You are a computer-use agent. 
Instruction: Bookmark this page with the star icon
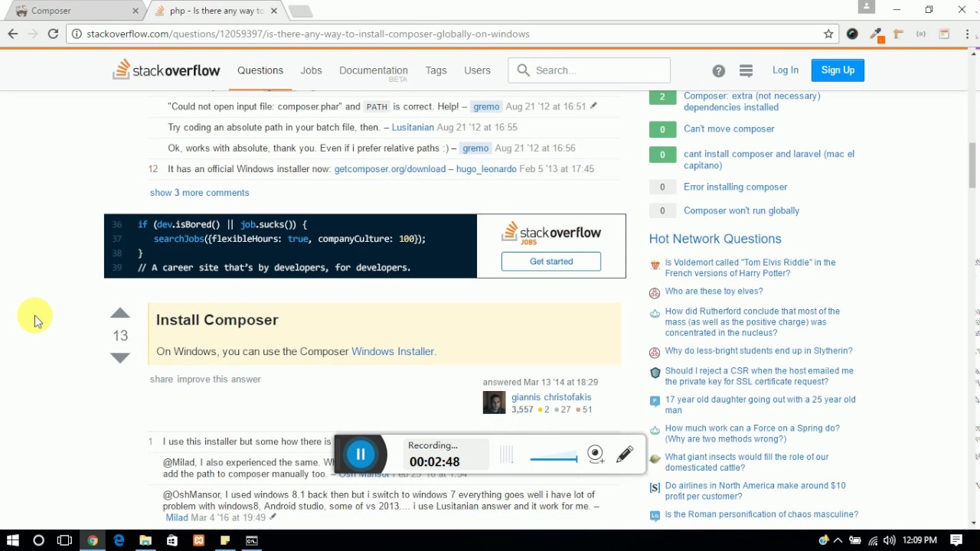tap(828, 34)
